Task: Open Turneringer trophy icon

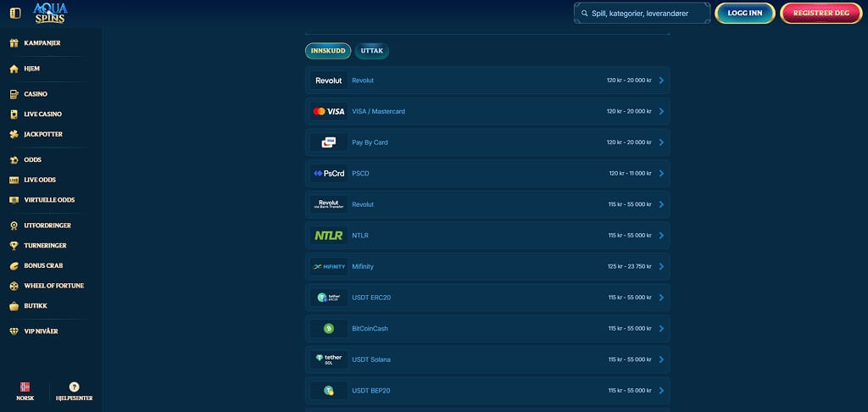Action: [x=14, y=245]
